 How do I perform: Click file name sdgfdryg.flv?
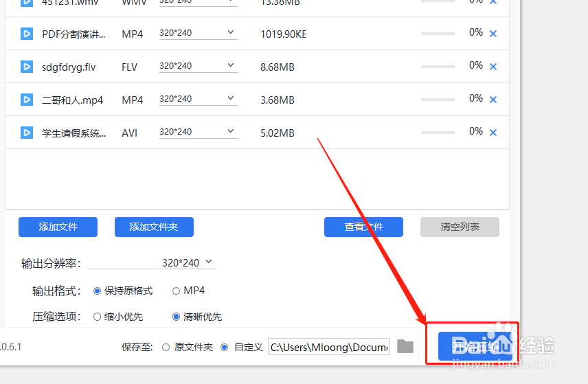[x=69, y=67]
